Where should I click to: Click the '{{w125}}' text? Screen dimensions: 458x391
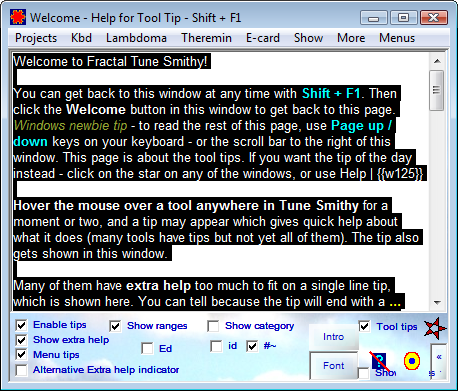coord(400,174)
